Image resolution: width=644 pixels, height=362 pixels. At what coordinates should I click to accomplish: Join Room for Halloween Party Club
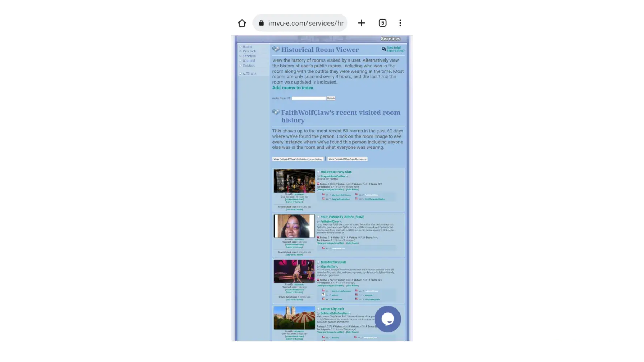pyautogui.click(x=352, y=190)
